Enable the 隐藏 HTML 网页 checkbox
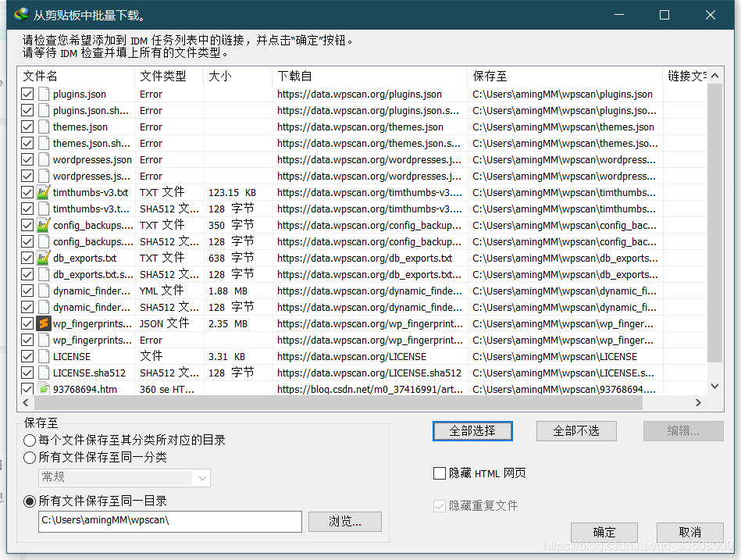 tap(440, 473)
